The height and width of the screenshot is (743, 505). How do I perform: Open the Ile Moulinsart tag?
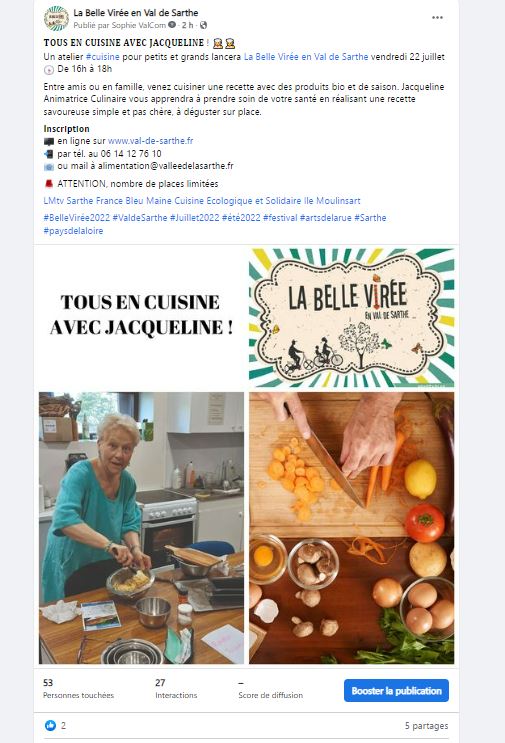[x=332, y=200]
